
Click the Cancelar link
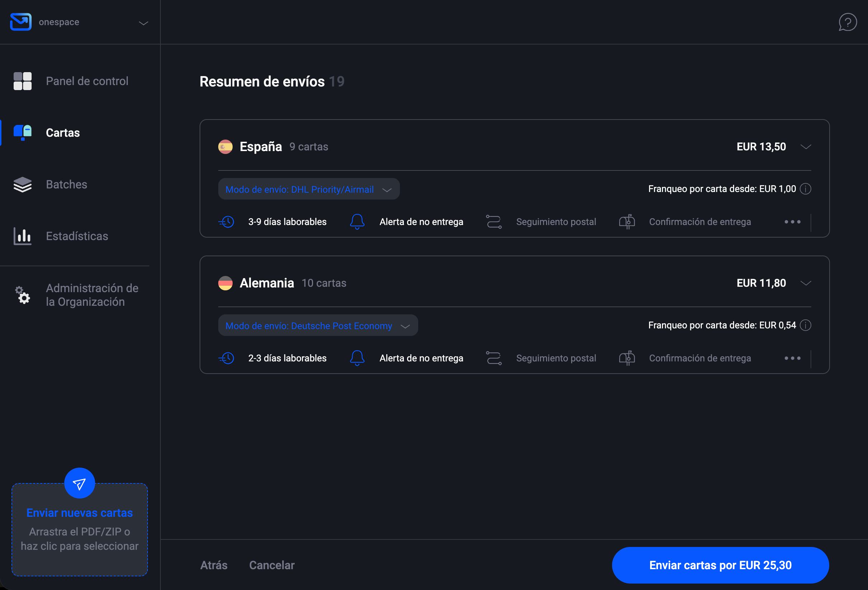tap(271, 565)
